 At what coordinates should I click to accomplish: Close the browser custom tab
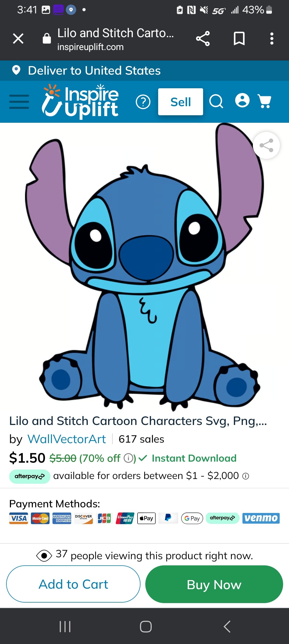(x=18, y=39)
